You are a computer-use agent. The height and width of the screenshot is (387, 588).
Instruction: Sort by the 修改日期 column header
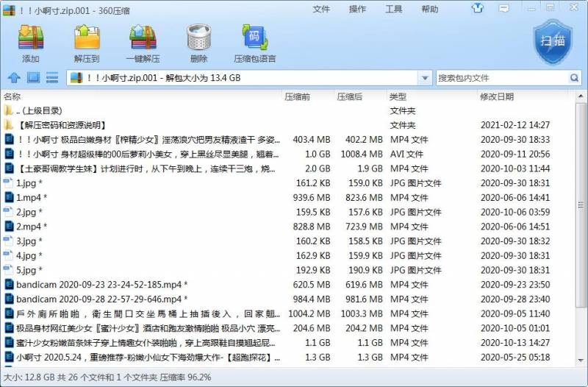tap(497, 96)
